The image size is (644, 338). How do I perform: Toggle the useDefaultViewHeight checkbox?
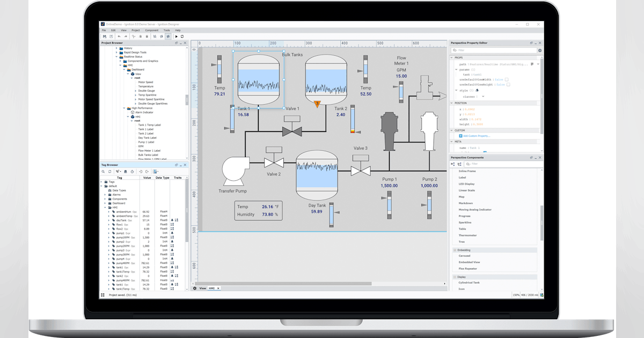click(x=508, y=84)
